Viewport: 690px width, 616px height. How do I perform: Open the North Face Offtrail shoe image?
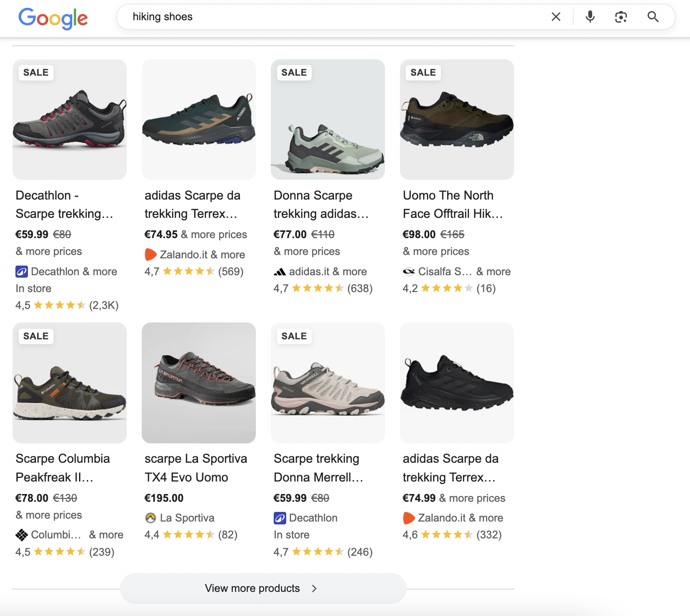tap(457, 120)
